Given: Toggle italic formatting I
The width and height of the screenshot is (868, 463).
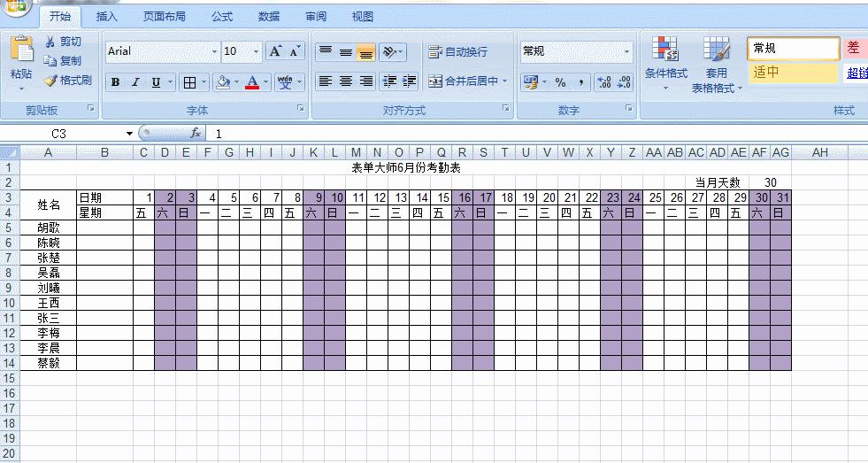Looking at the screenshot, I should (135, 82).
